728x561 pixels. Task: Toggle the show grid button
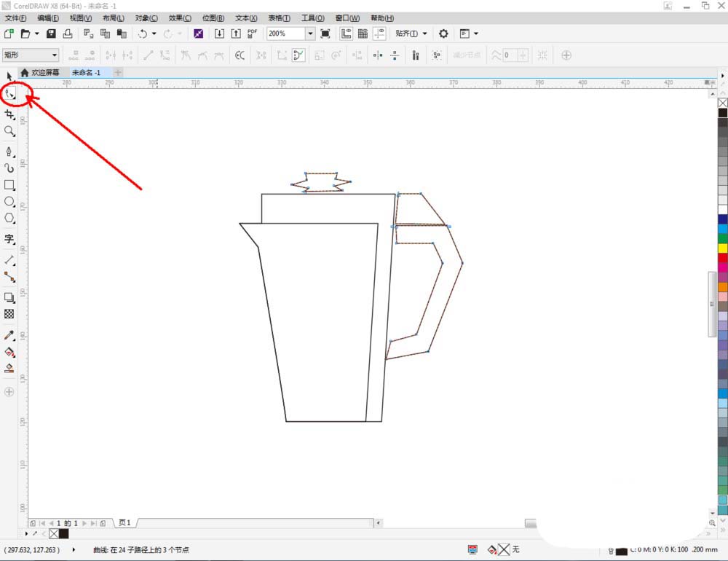click(363, 34)
